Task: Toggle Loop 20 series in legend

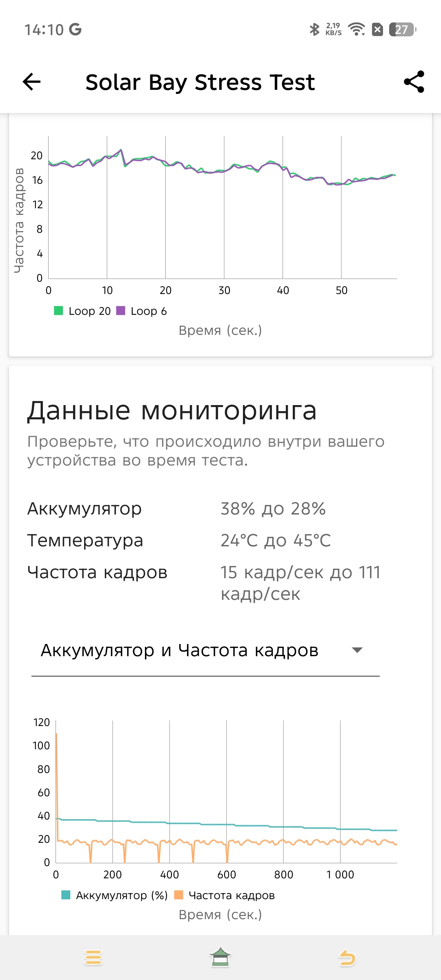Action: (82, 311)
